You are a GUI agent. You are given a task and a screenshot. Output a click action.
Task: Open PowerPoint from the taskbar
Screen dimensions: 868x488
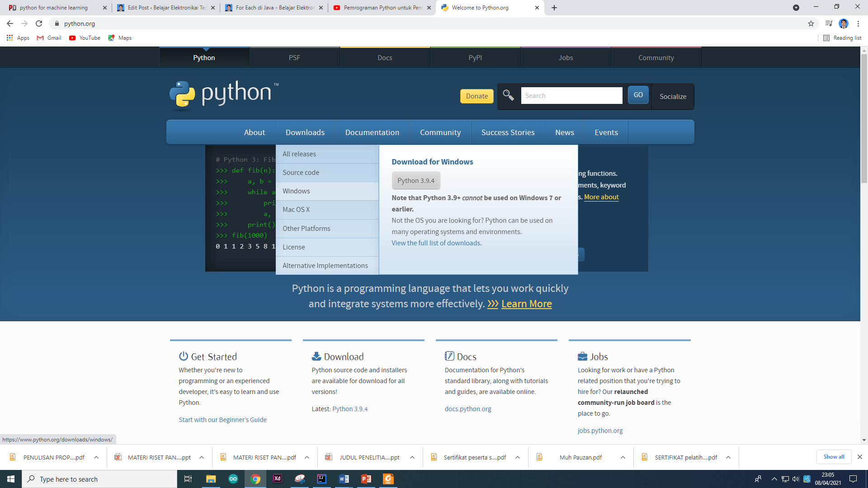tap(366, 479)
